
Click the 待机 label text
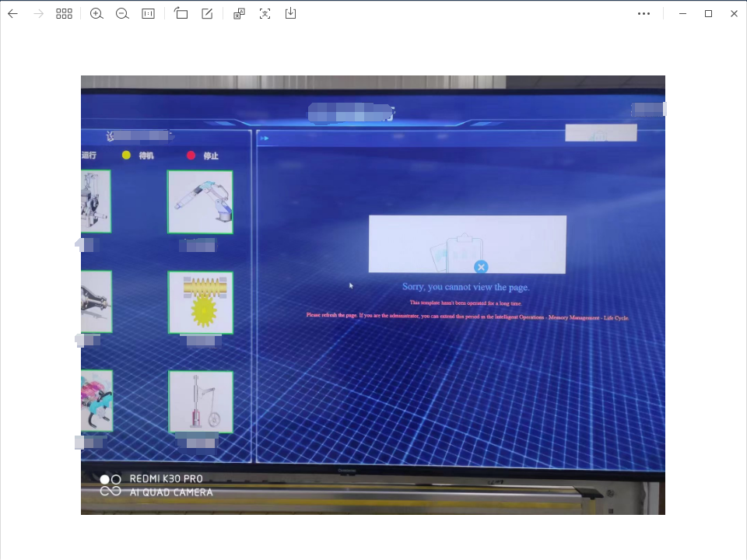pos(146,156)
